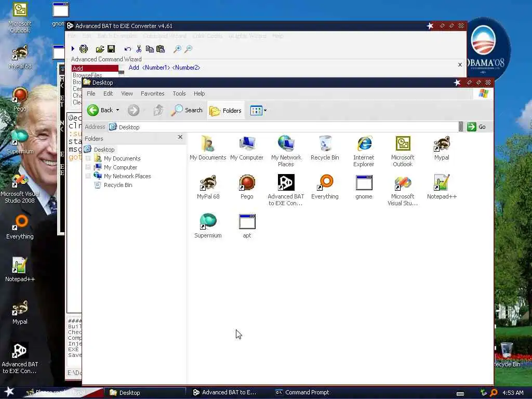Open the Edit menu in Desktop window
Screen dimensions: 532x399
click(x=108, y=94)
